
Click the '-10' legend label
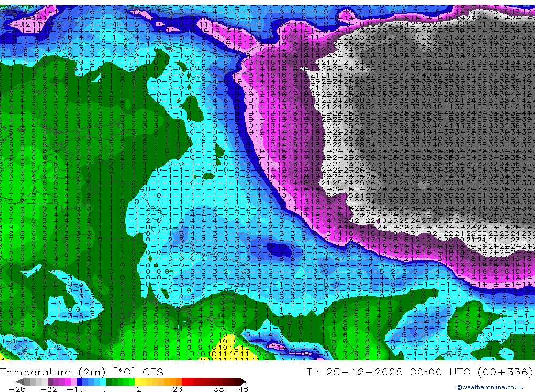75,389
